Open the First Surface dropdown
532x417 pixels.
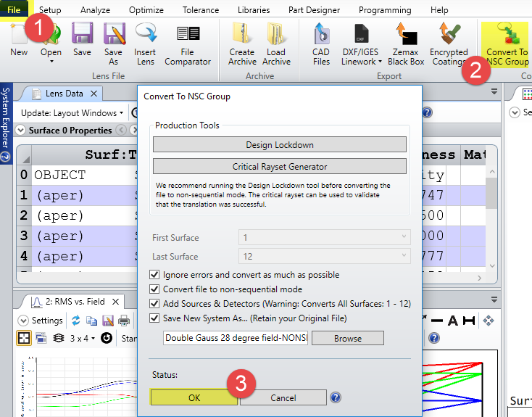(325, 237)
